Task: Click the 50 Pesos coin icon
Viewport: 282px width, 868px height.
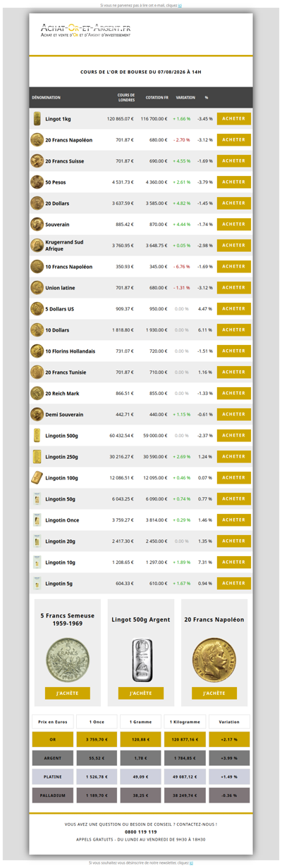Action: coord(37,182)
